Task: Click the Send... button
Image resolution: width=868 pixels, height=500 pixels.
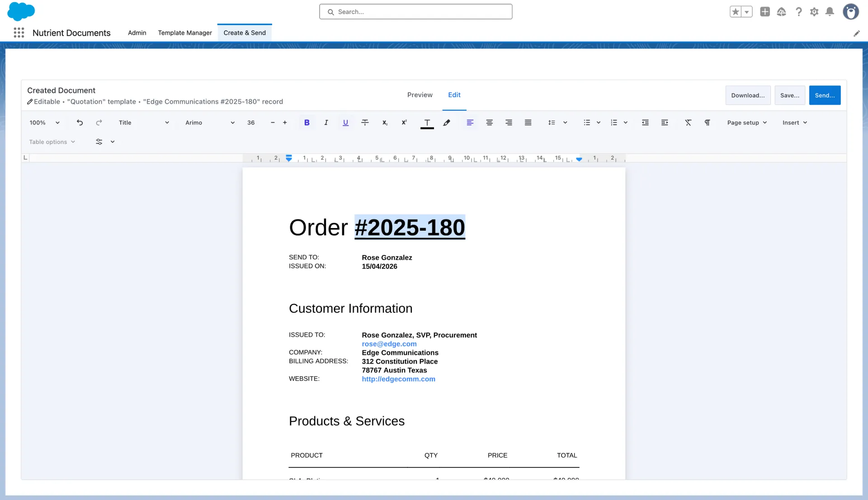Action: click(x=825, y=95)
